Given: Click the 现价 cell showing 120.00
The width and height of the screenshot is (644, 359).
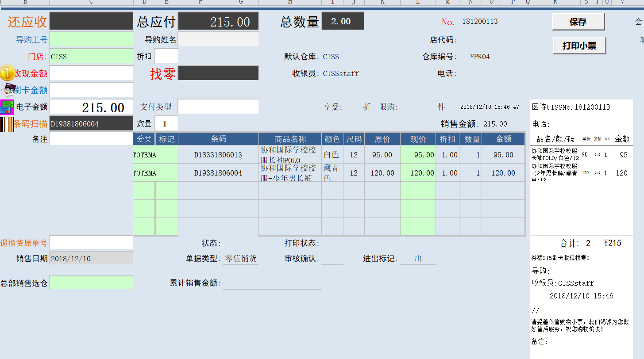Looking at the screenshot, I should 418,173.
